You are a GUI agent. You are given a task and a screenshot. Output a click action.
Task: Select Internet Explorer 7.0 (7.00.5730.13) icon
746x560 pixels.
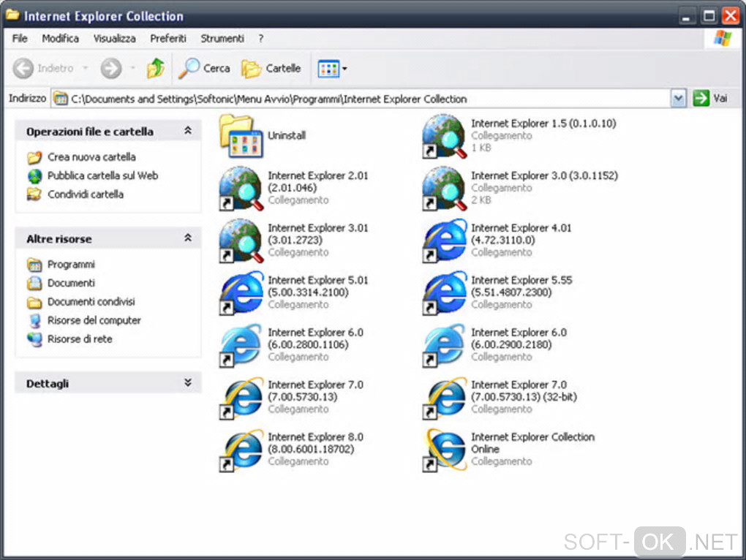pyautogui.click(x=241, y=398)
